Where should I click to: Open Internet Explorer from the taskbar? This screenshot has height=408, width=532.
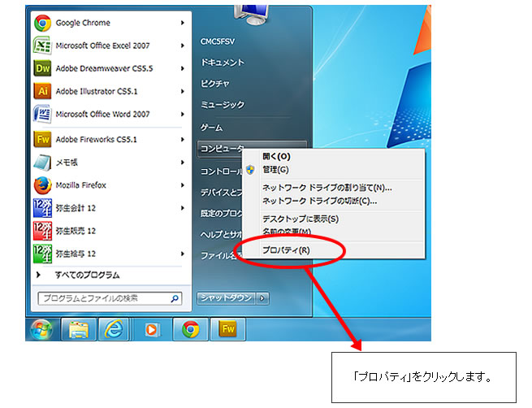(114, 329)
